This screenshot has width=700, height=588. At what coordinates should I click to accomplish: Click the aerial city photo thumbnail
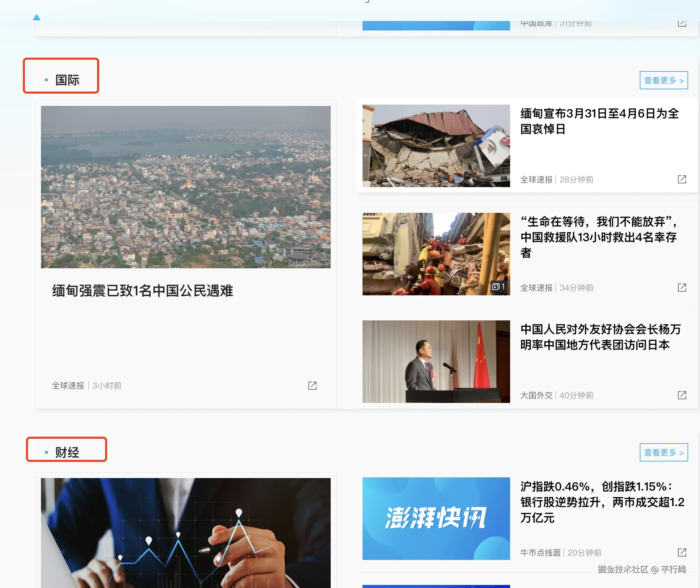coord(186,187)
